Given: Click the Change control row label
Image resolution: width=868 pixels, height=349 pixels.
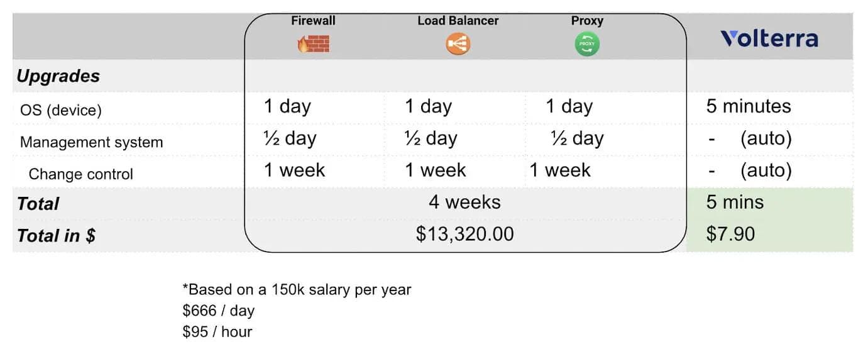Looking at the screenshot, I should point(81,174).
